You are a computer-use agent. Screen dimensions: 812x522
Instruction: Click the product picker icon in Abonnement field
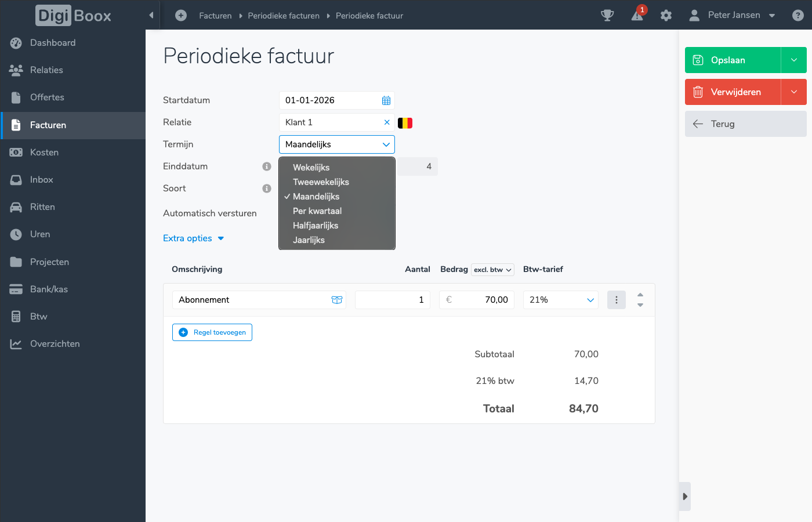(x=336, y=300)
